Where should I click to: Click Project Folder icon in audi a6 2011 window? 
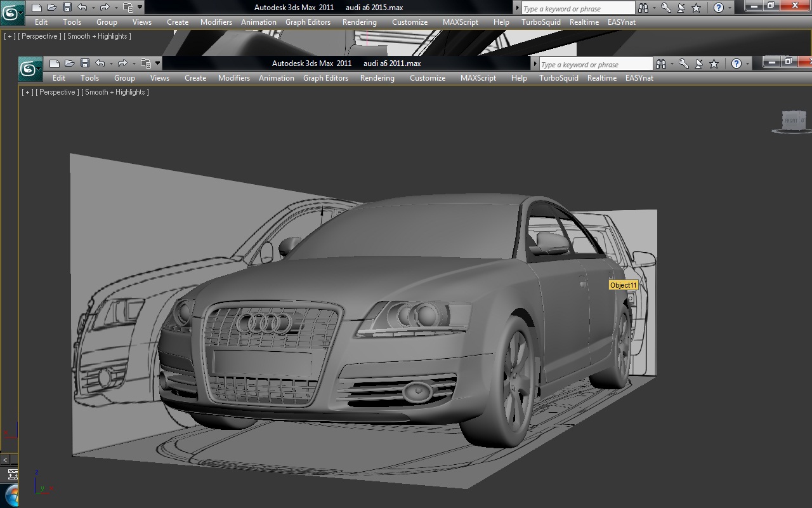[x=145, y=63]
